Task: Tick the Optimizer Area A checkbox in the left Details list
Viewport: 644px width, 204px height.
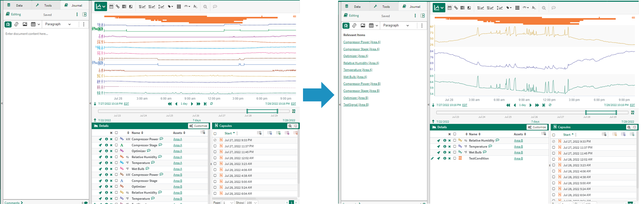Action: click(x=116, y=151)
